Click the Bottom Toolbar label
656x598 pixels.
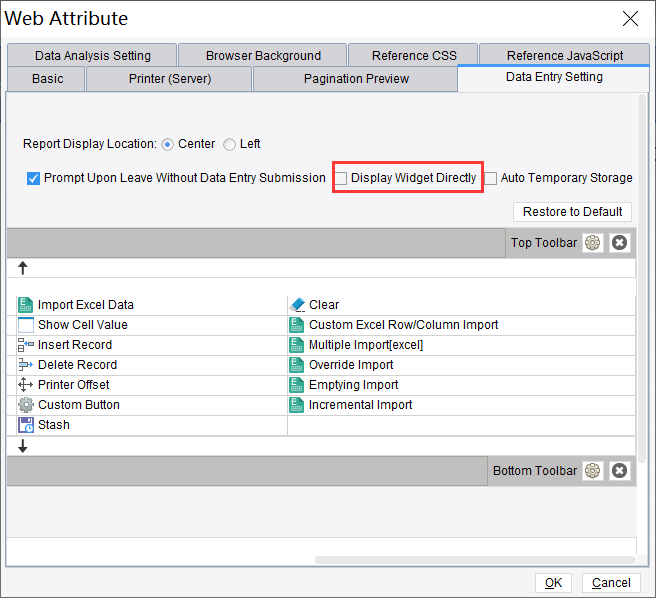pos(535,471)
